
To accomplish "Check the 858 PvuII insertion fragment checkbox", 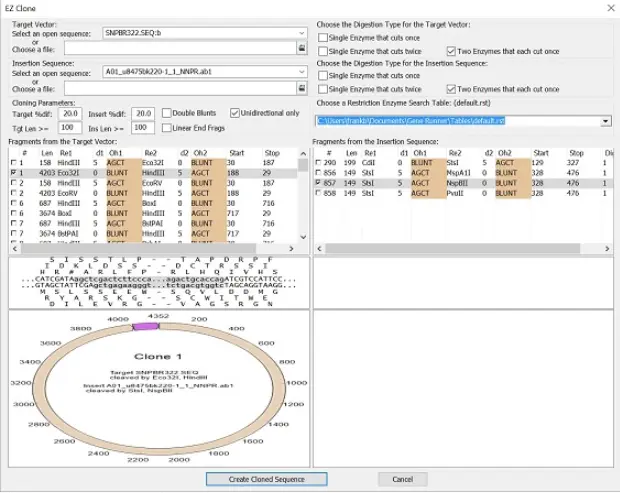I will [319, 195].
